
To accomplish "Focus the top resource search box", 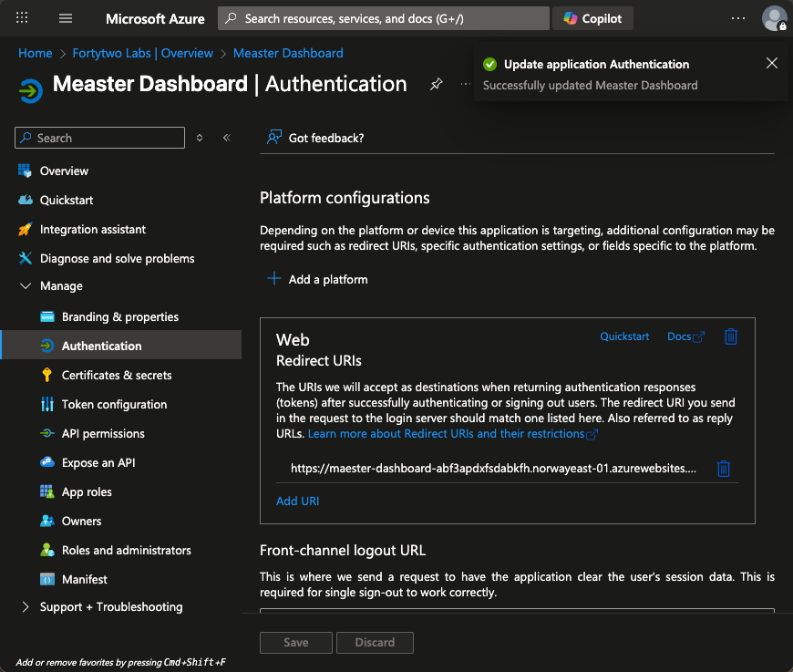I will click(383, 18).
